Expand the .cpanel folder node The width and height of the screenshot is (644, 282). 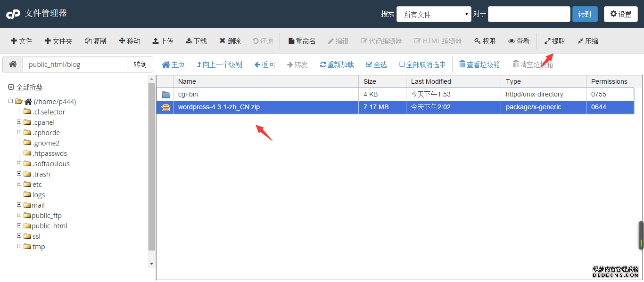(19, 122)
